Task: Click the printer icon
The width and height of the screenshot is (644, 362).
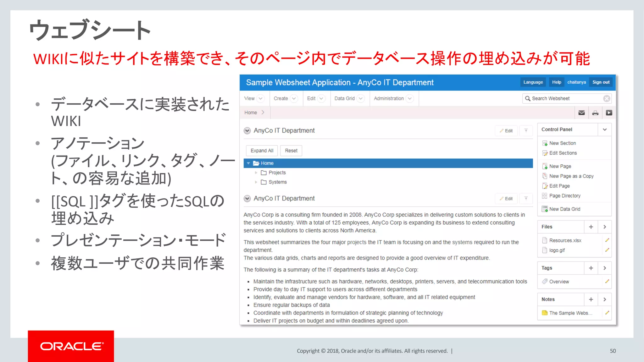Action: tap(595, 113)
